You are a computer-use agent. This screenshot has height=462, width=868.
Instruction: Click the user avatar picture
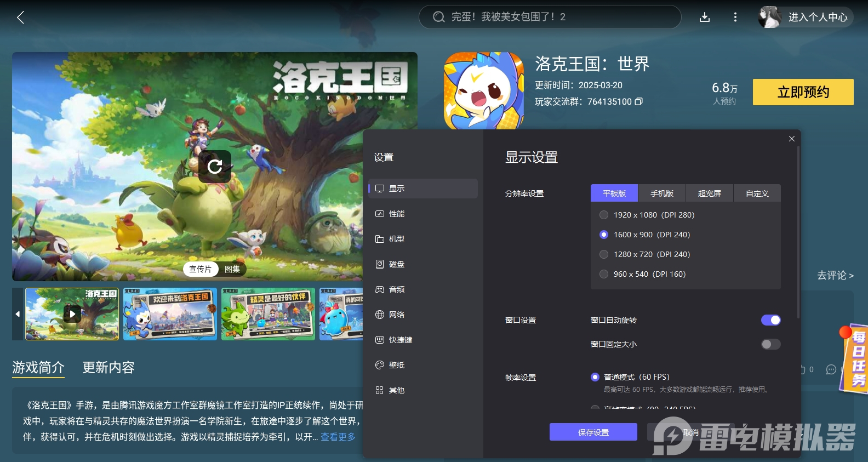(x=769, y=17)
